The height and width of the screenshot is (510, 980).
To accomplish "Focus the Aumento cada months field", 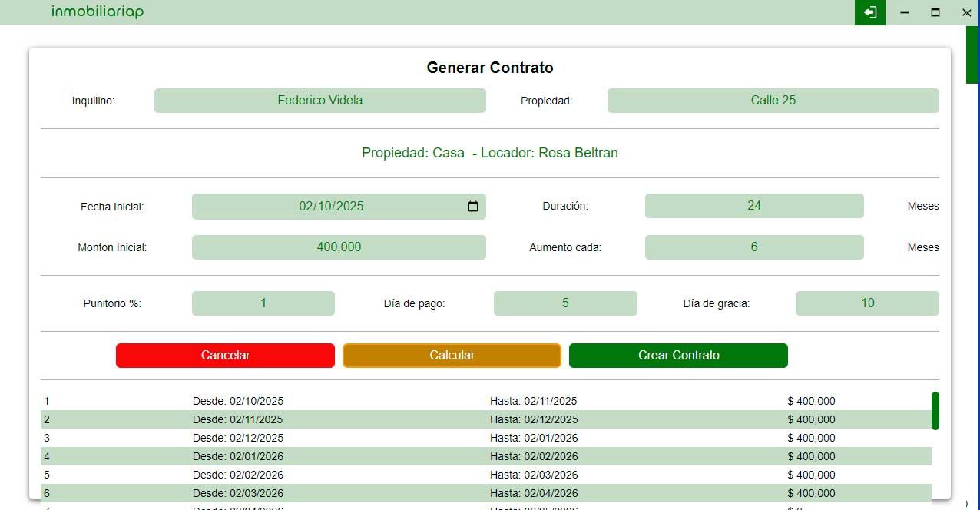I will 753,247.
